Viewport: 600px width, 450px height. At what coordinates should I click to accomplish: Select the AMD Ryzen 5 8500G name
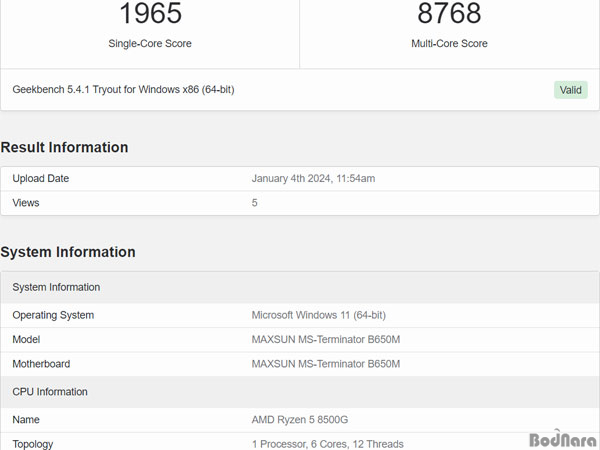tap(300, 420)
